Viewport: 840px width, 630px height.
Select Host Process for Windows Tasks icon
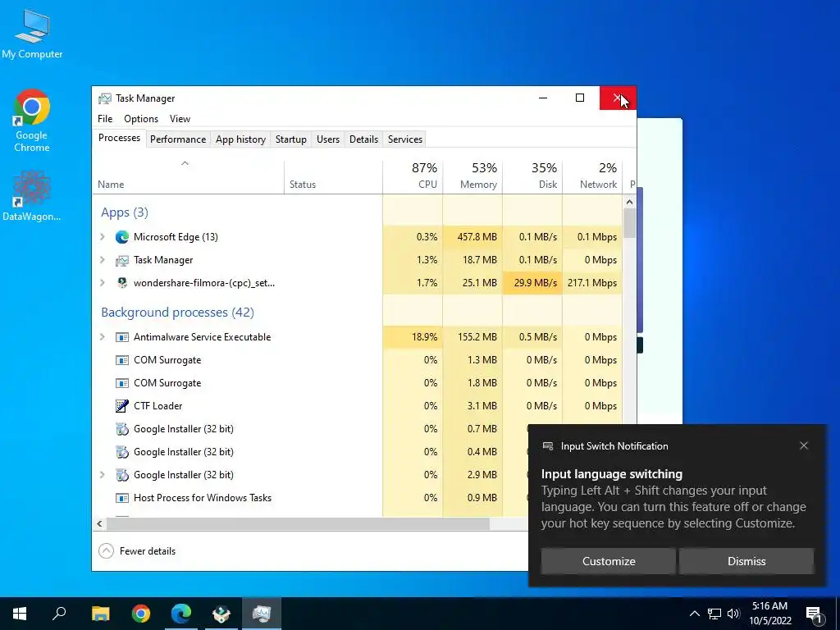[x=122, y=498]
